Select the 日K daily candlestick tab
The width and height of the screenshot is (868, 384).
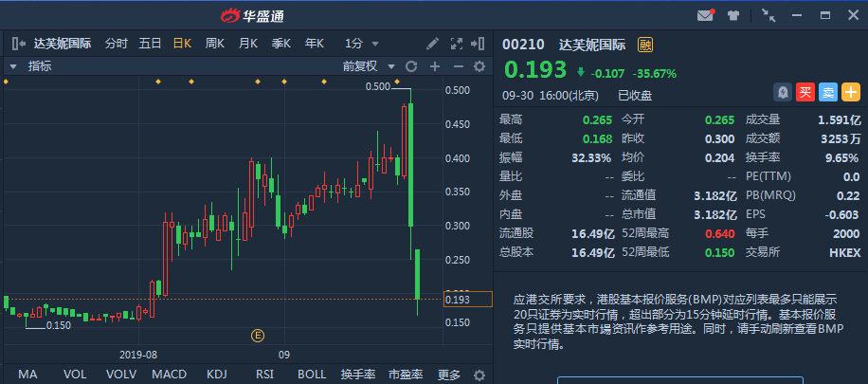click(x=182, y=44)
